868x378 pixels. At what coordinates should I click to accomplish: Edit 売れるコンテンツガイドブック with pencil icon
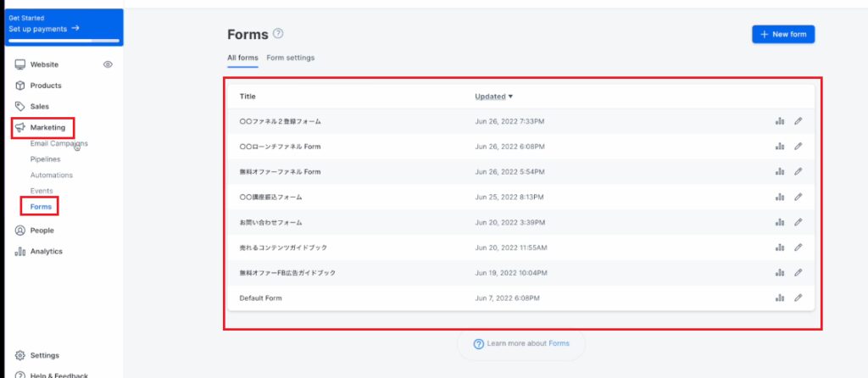click(x=798, y=247)
